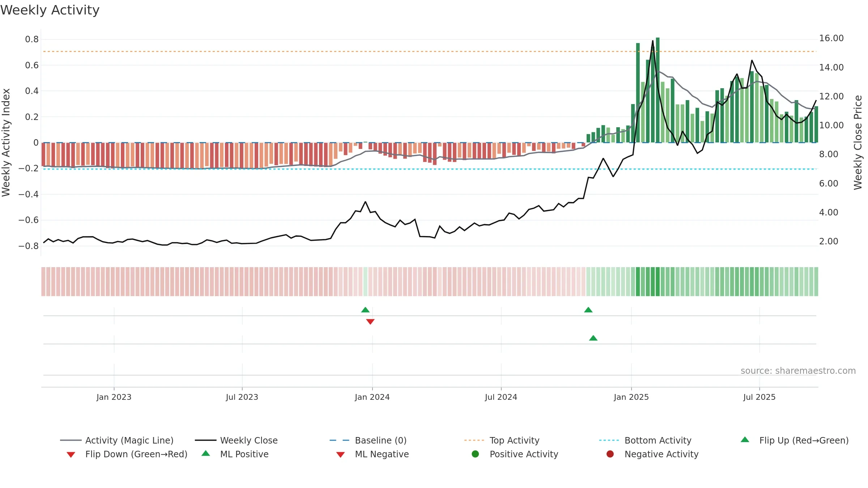Click the Jan 2024 axis label
This screenshot has height=488, width=868.
click(373, 397)
